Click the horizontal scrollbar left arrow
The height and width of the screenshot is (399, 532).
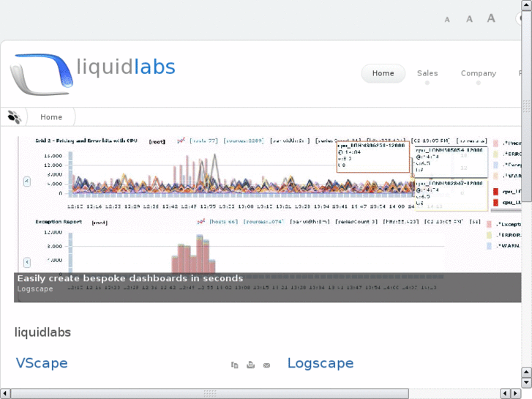point(4,394)
